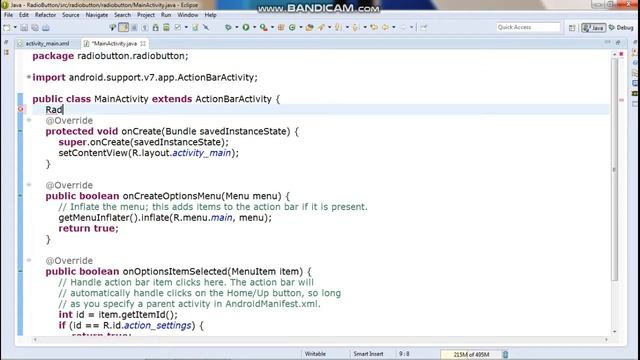Click the Save All icon
The image size is (640, 360).
(35, 28)
